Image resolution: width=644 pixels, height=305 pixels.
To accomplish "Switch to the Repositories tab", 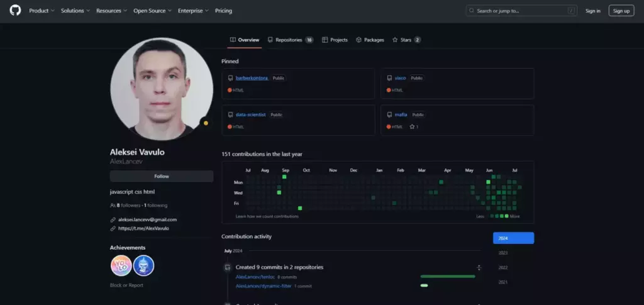I will tap(291, 40).
